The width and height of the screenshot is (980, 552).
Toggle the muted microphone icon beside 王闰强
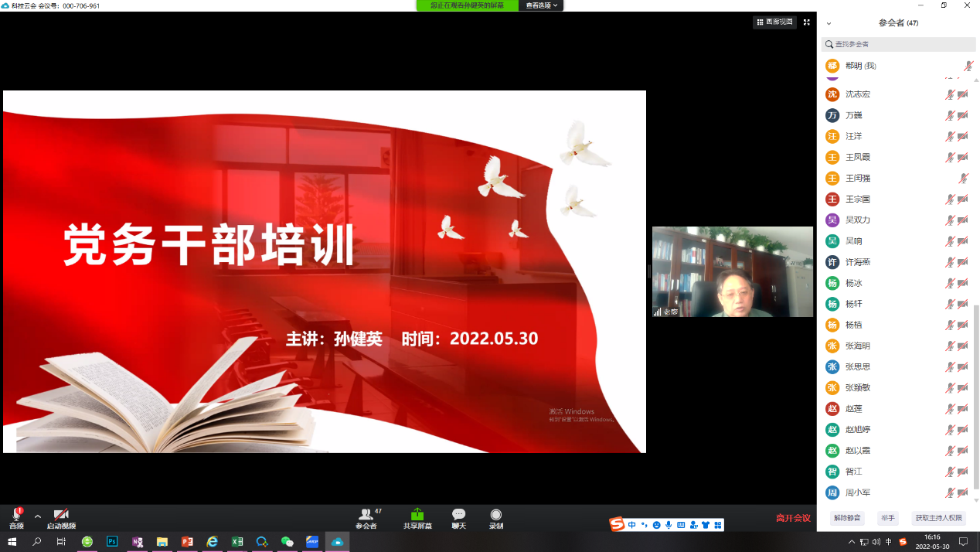pos(963,179)
